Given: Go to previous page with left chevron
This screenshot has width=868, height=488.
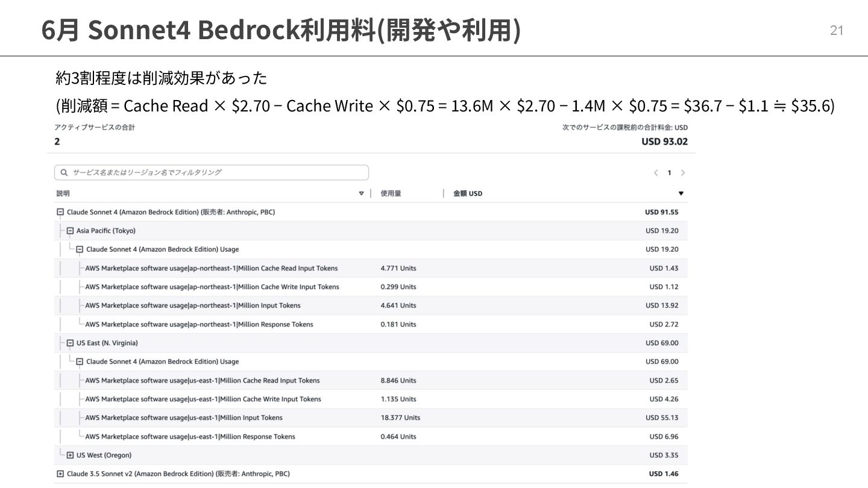Looking at the screenshot, I should (656, 173).
